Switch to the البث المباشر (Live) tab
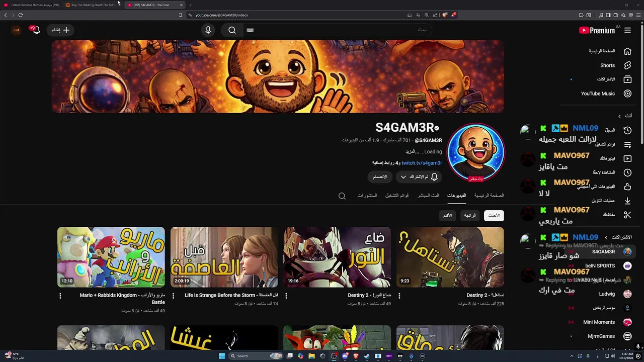The width and height of the screenshot is (644, 362). 428,196
